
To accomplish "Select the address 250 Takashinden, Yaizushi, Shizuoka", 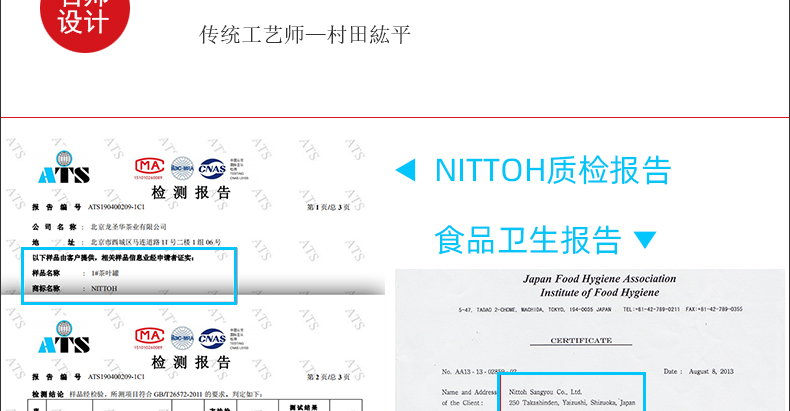I will 572,402.
